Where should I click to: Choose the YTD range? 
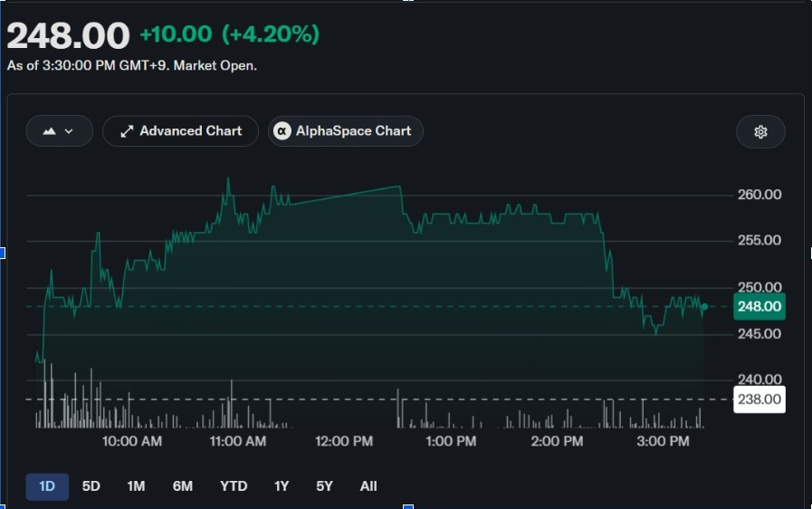pyautogui.click(x=234, y=486)
